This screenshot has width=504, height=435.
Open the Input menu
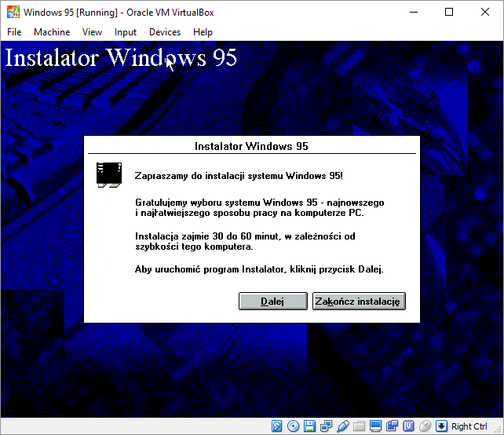[x=126, y=32]
